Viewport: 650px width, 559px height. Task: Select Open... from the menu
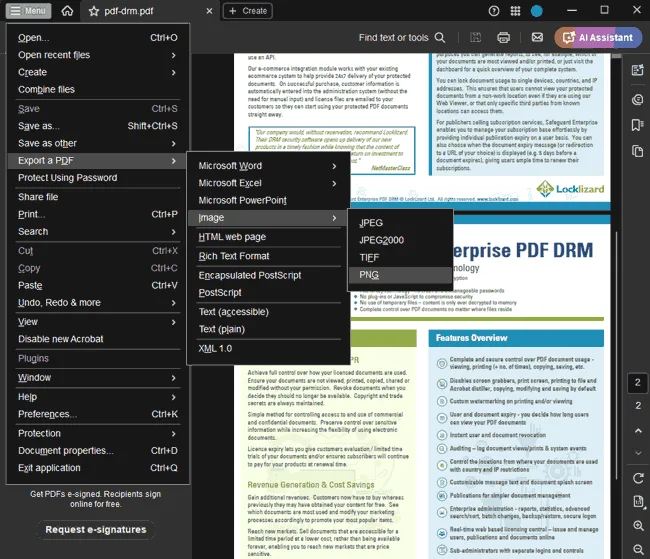[x=98, y=38]
